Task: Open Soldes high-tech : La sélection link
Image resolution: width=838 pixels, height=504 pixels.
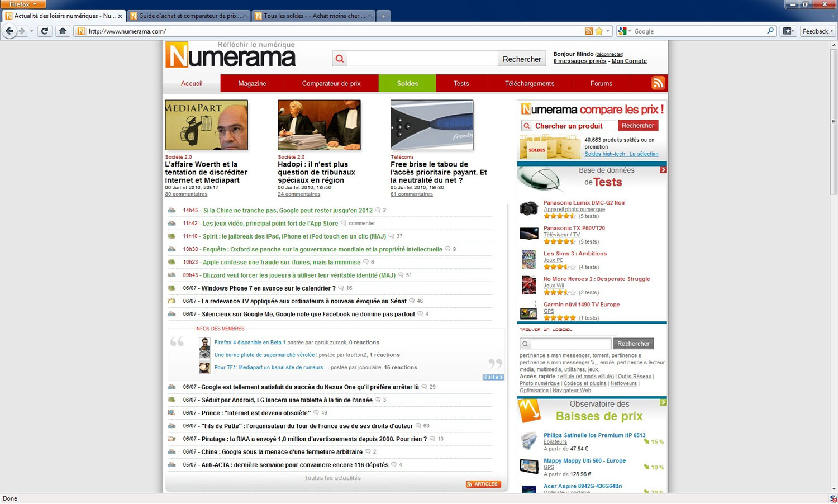Action: [621, 154]
